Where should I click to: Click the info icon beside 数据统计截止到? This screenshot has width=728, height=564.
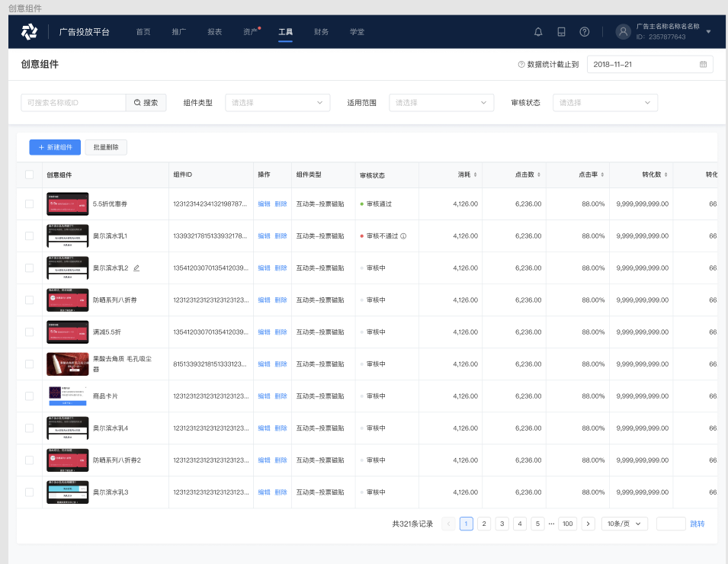tap(521, 64)
